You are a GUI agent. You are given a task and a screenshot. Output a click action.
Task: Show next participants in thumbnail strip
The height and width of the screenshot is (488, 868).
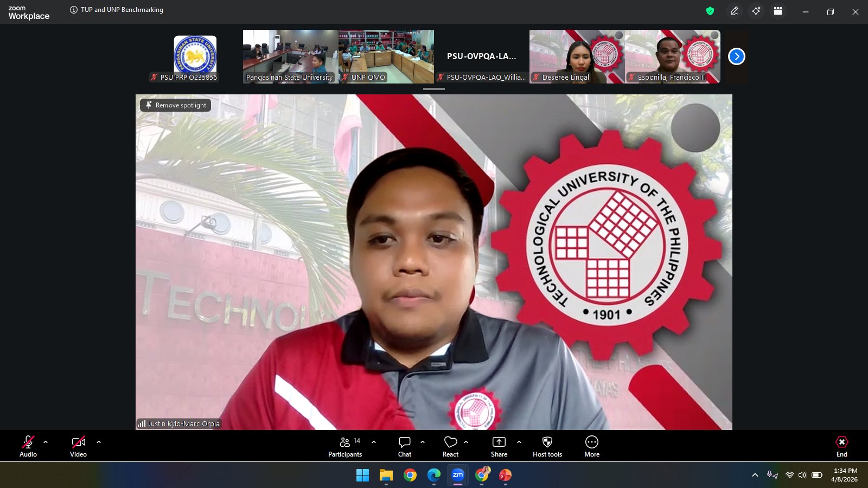736,56
